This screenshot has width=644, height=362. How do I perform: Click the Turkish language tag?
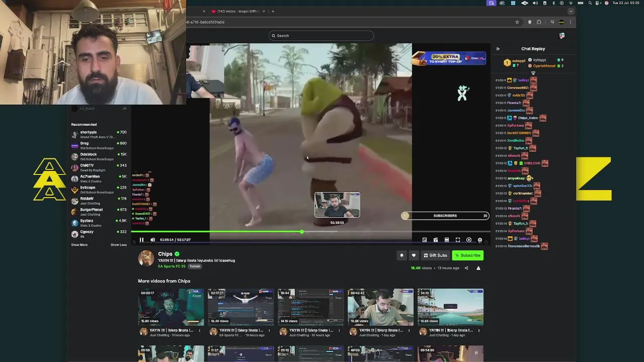click(195, 266)
